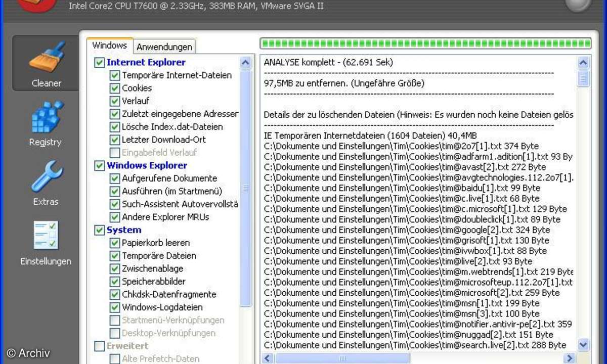Click results panel scroll-up arrow
This screenshot has width=607, height=364.
pyautogui.click(x=583, y=63)
